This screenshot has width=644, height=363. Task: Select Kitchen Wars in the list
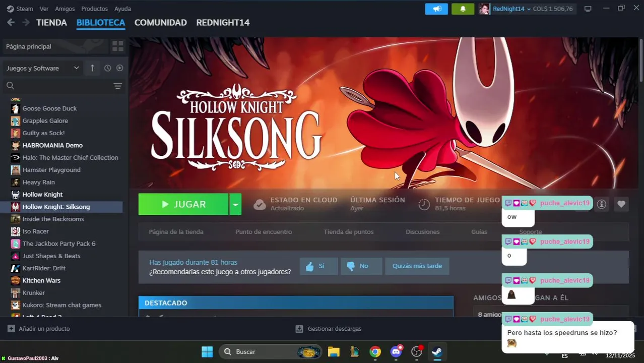[x=41, y=280]
